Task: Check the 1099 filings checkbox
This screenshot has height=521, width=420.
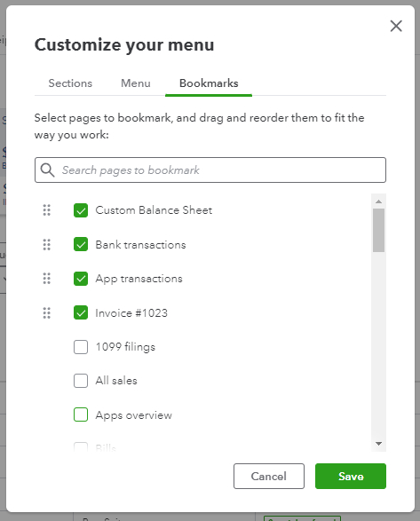Action: pos(81,347)
